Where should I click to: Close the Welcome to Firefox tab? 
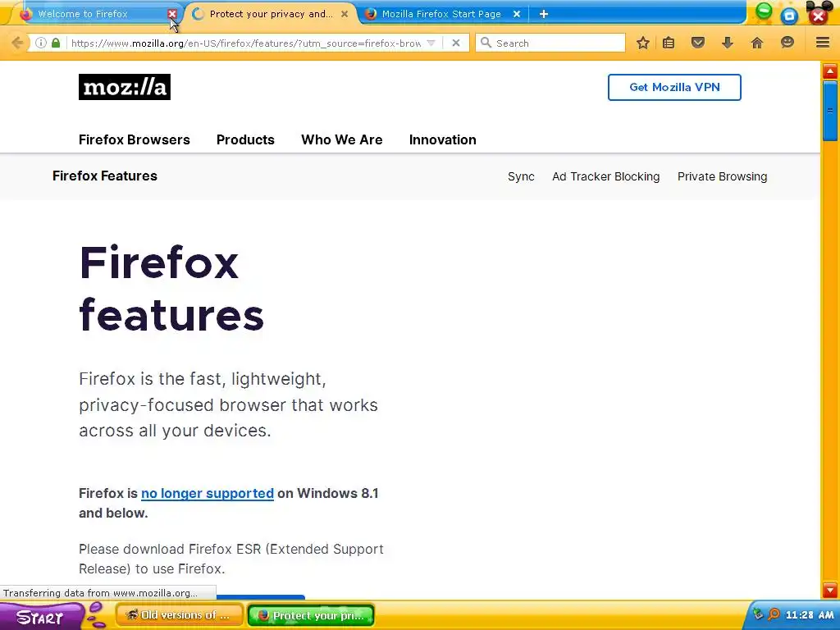(172, 14)
